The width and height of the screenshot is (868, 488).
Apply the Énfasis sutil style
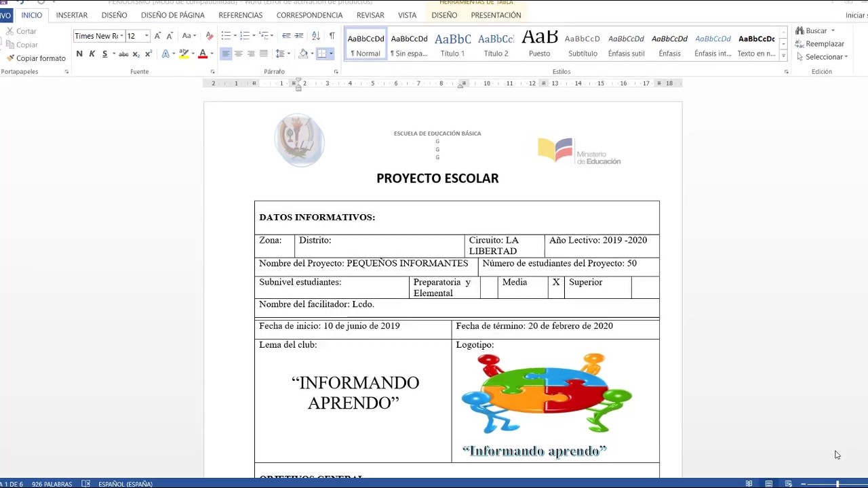pyautogui.click(x=626, y=44)
